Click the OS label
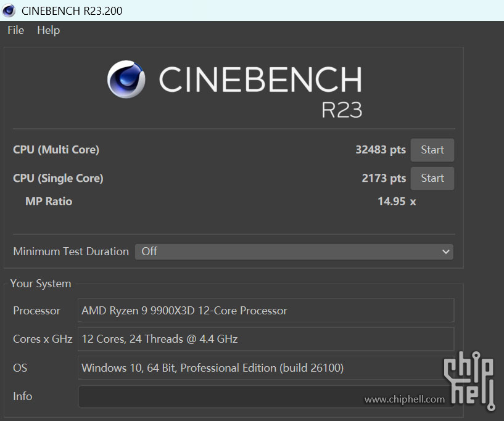The width and height of the screenshot is (504, 421). tap(20, 368)
